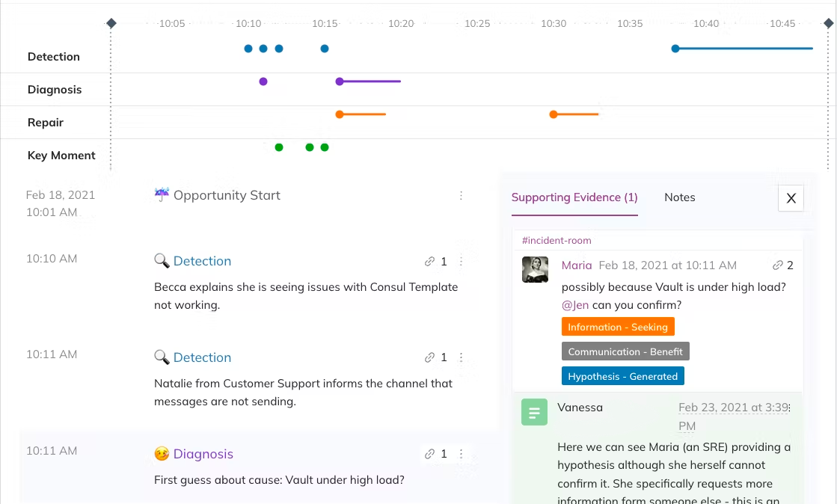Click the Repair row label
The image size is (837, 504).
click(46, 123)
